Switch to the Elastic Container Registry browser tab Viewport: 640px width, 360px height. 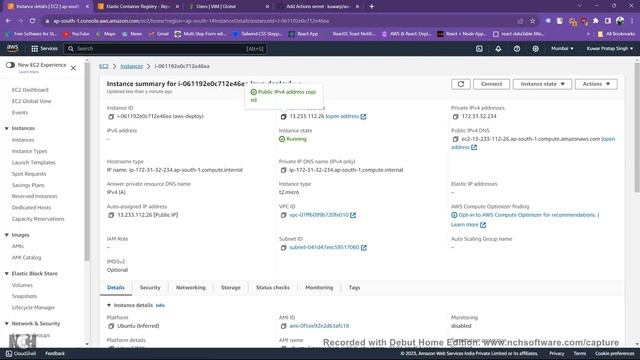point(138,7)
